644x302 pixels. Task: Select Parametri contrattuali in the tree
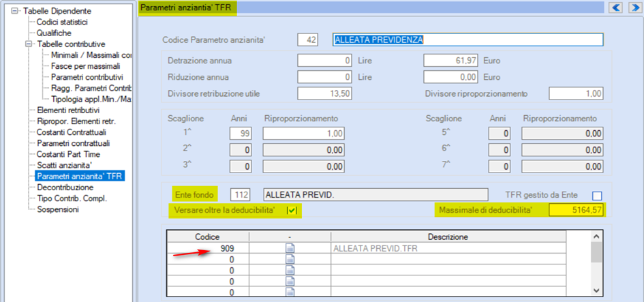pos(73,143)
